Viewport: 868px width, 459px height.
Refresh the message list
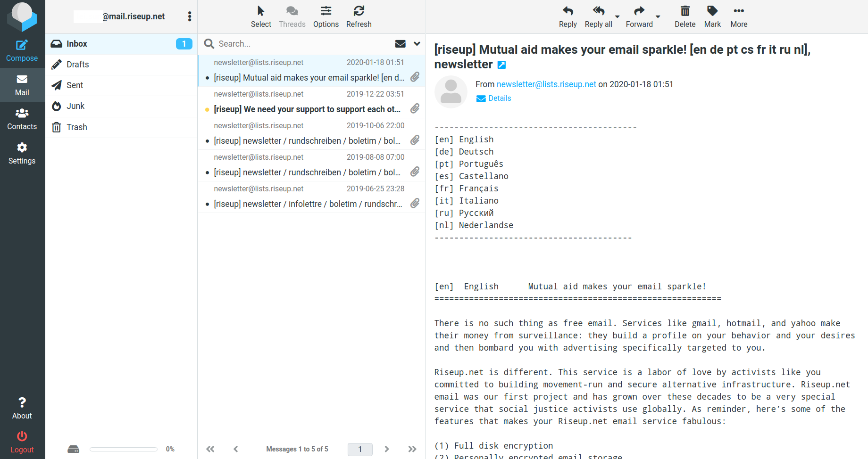359,16
